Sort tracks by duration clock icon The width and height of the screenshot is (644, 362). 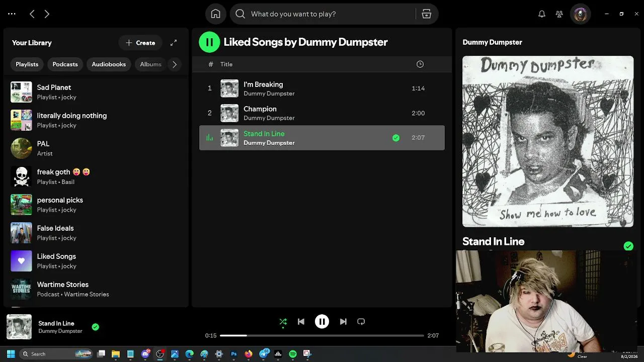420,64
